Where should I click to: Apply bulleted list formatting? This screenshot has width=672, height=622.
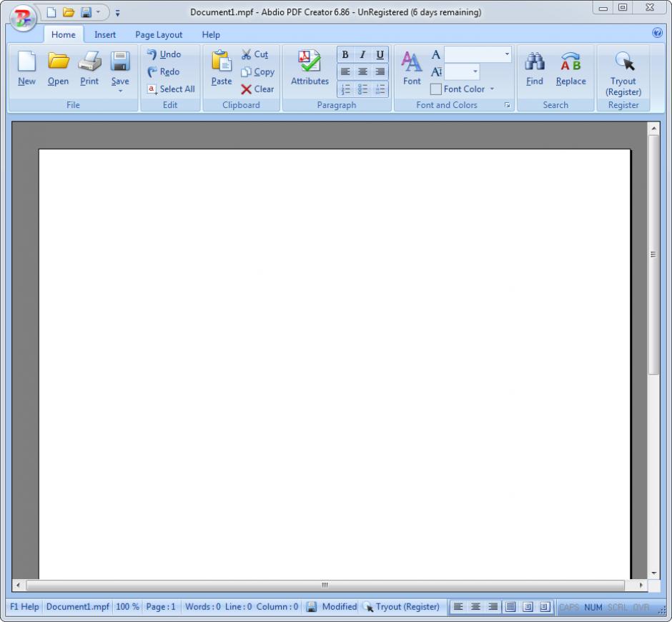pos(362,89)
